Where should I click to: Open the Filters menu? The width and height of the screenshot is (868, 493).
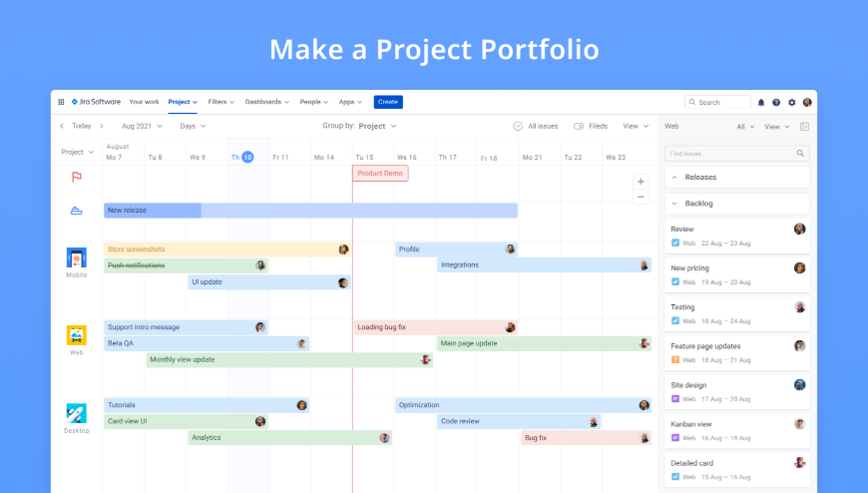tap(221, 102)
